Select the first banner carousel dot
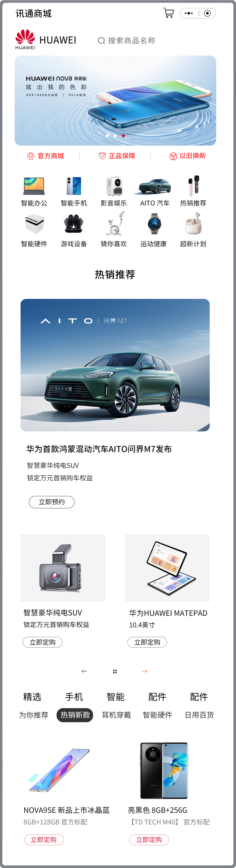This screenshot has height=868, width=236. coord(107,136)
